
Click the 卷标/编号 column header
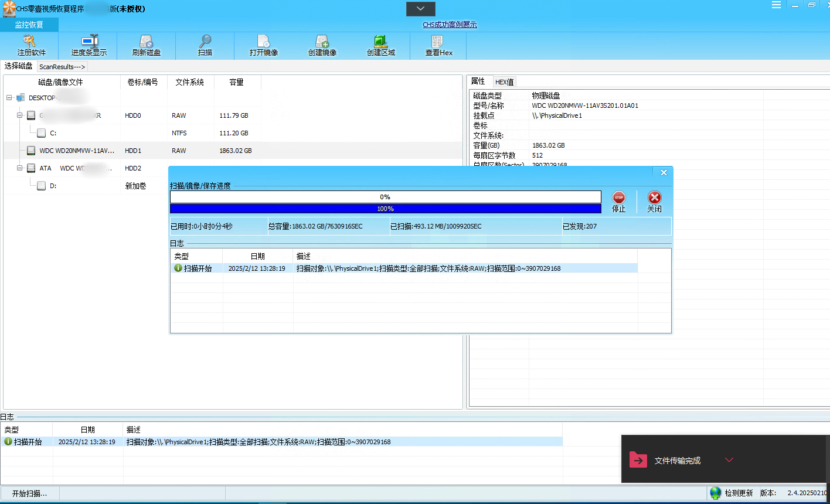[144, 82]
